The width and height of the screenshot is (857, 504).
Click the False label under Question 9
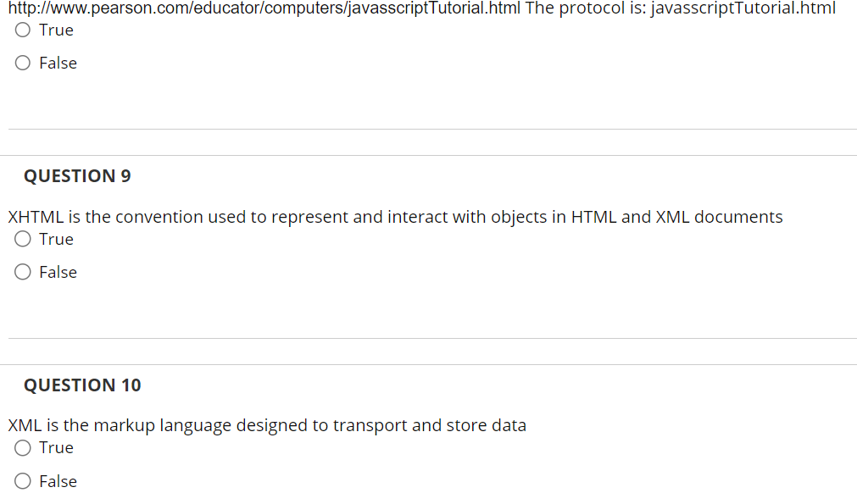(57, 271)
